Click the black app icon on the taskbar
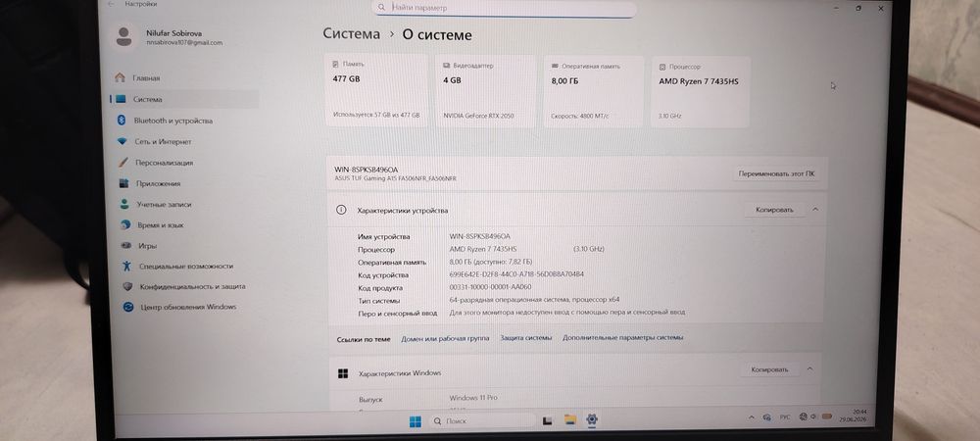980x441 pixels. [547, 421]
